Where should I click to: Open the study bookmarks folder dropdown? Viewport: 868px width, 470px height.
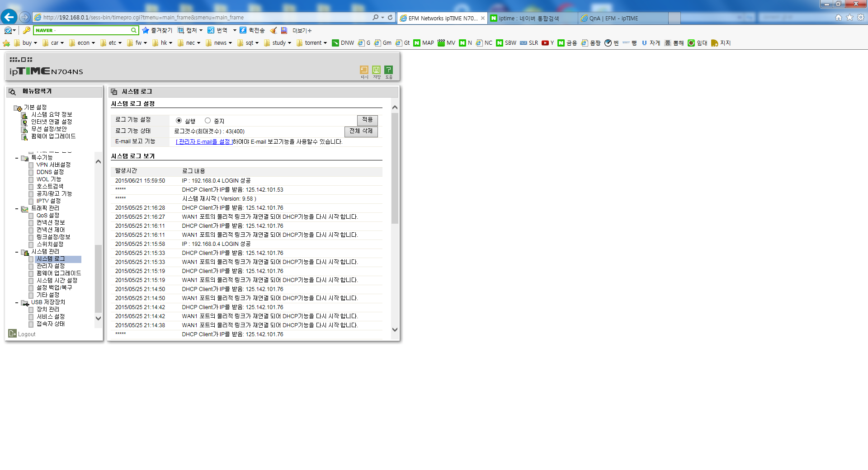pos(278,43)
